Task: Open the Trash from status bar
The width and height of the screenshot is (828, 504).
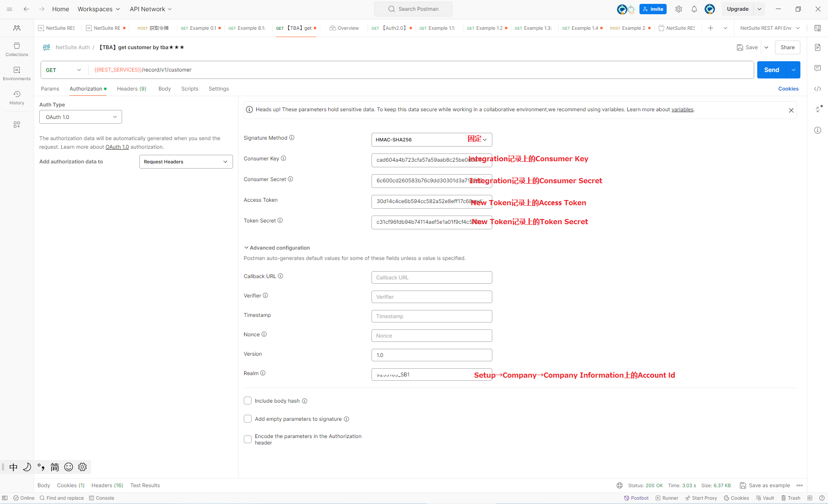Action: click(x=790, y=498)
